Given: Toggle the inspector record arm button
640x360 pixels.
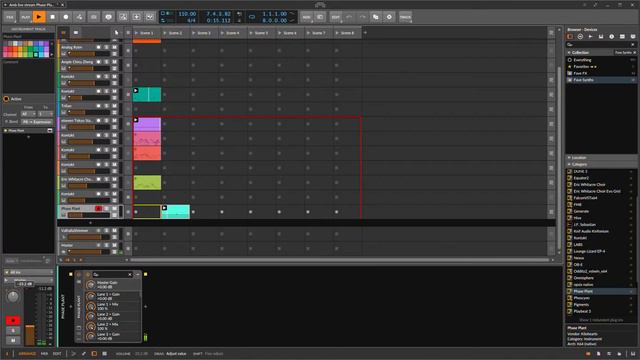Looking at the screenshot, I should pos(13,321).
